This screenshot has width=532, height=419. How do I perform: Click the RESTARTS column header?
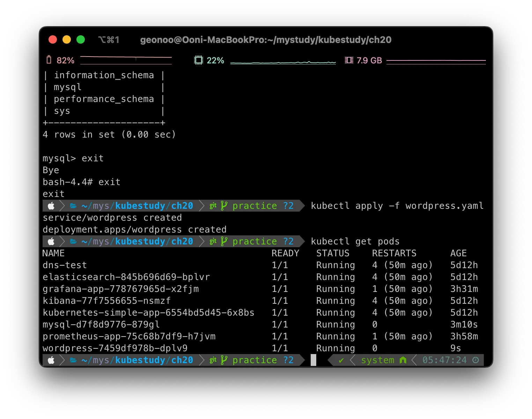[394, 253]
